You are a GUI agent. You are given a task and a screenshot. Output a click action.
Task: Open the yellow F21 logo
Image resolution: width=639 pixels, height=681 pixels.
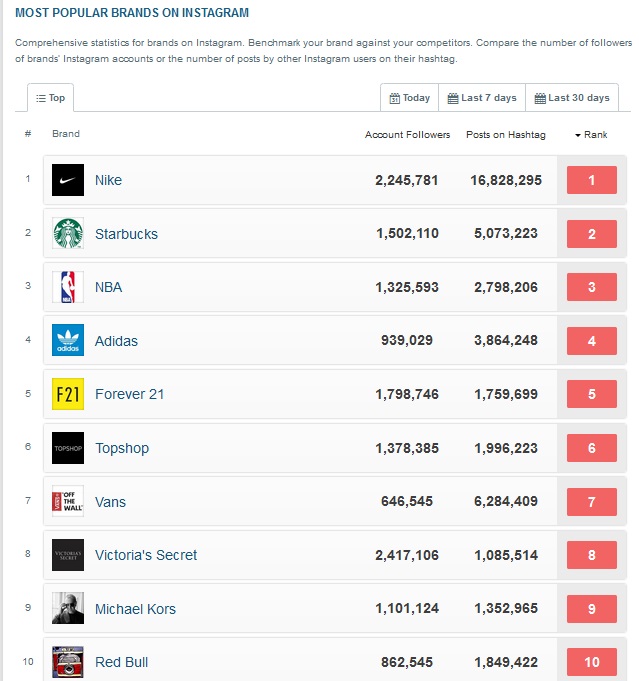point(68,394)
